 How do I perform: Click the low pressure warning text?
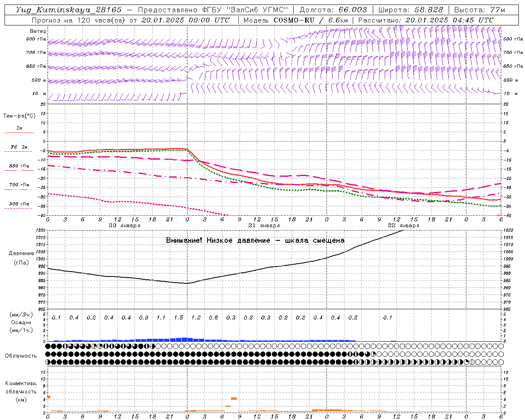click(255, 240)
